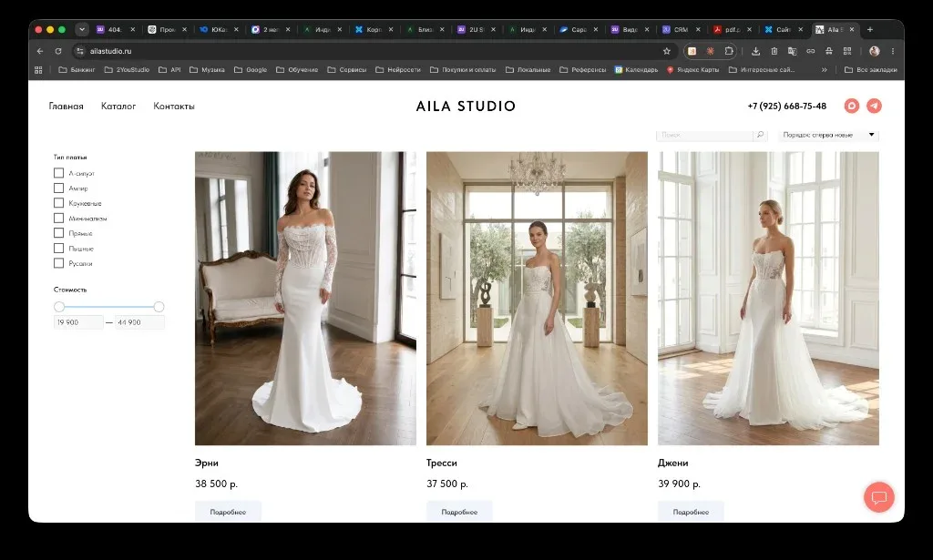The image size is (933, 560).
Task: Open the Chrome profile avatar
Action: tap(874, 51)
